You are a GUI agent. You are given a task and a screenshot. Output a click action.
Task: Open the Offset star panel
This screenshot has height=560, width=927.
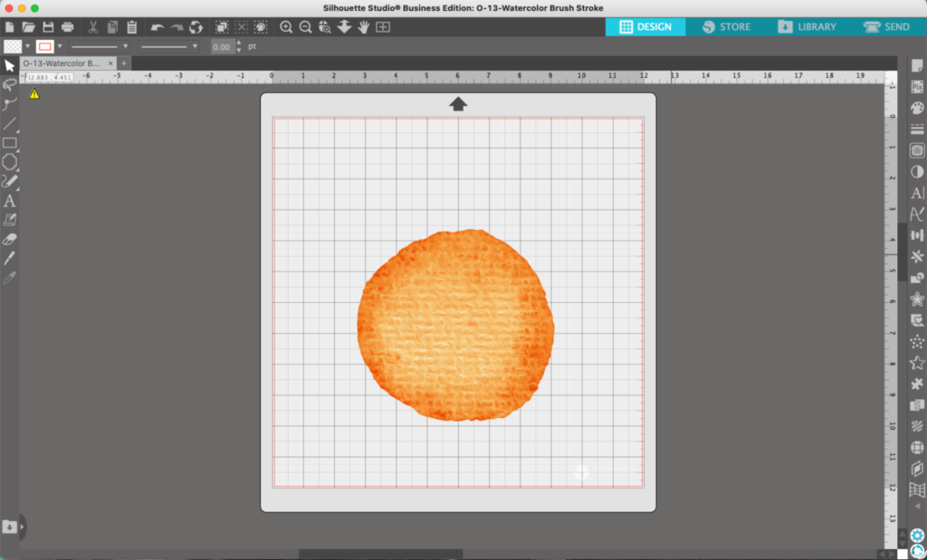coord(917,299)
